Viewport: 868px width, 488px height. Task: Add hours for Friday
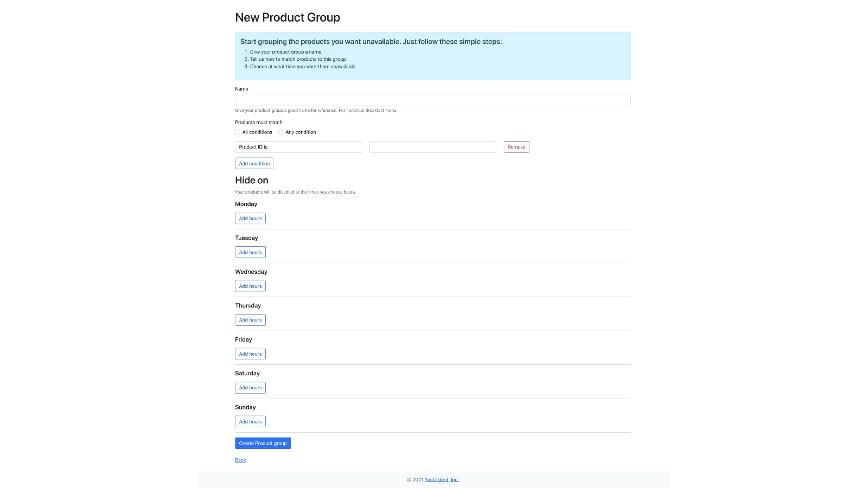click(250, 354)
